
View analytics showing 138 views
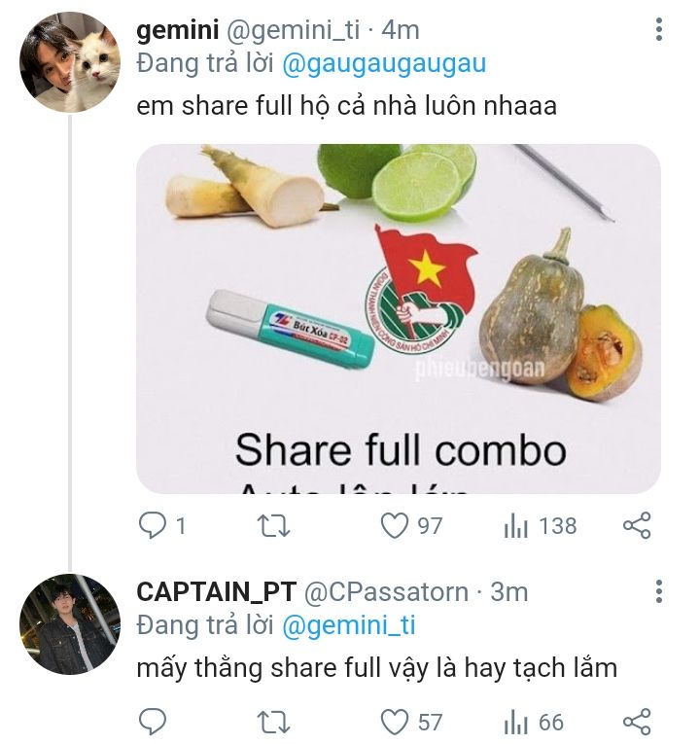click(x=516, y=526)
